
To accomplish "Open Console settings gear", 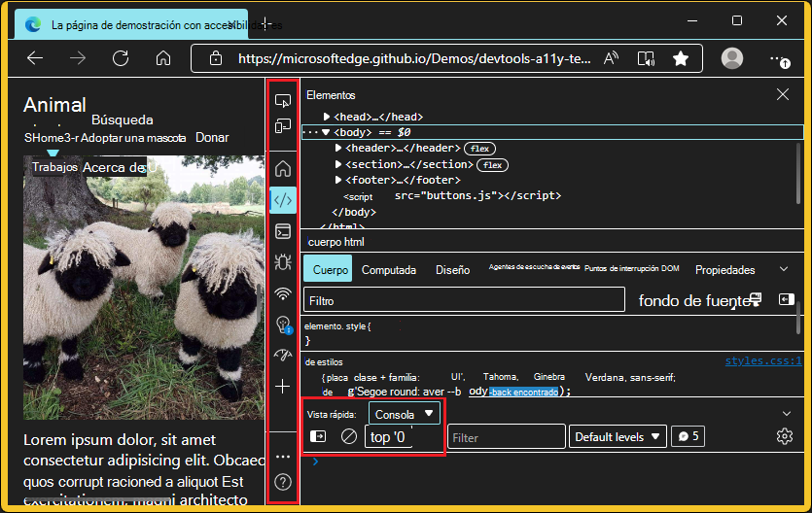I will tap(785, 436).
